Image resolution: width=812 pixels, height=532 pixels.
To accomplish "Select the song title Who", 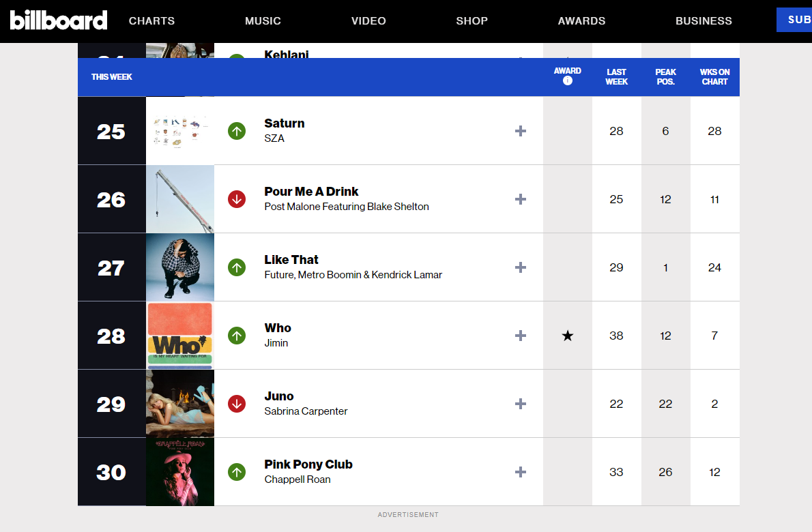I will coord(278,328).
